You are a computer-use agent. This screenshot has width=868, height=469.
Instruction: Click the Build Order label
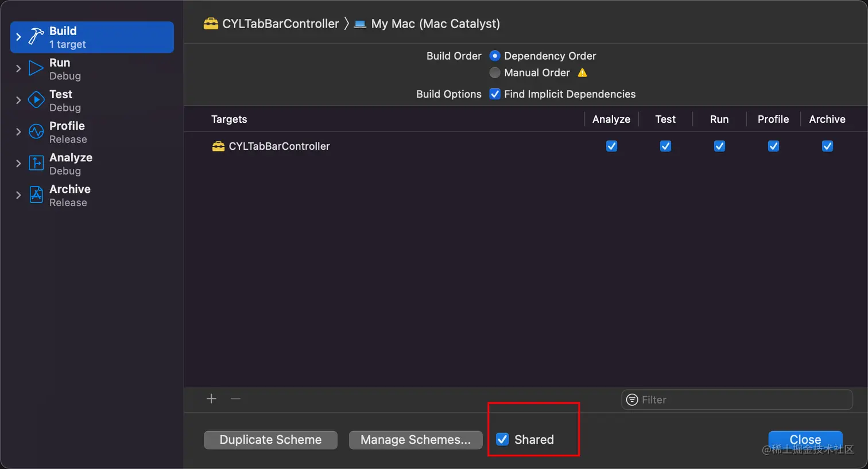pos(454,56)
